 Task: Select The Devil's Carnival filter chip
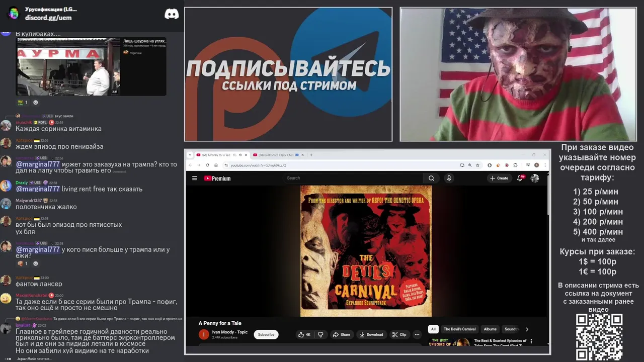[x=459, y=329]
